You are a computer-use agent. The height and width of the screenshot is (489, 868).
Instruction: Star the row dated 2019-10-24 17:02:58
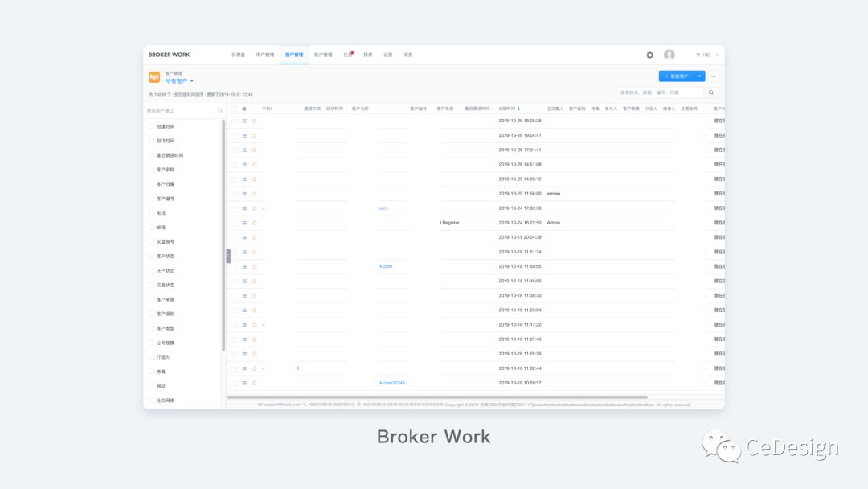pyautogui.click(x=255, y=208)
